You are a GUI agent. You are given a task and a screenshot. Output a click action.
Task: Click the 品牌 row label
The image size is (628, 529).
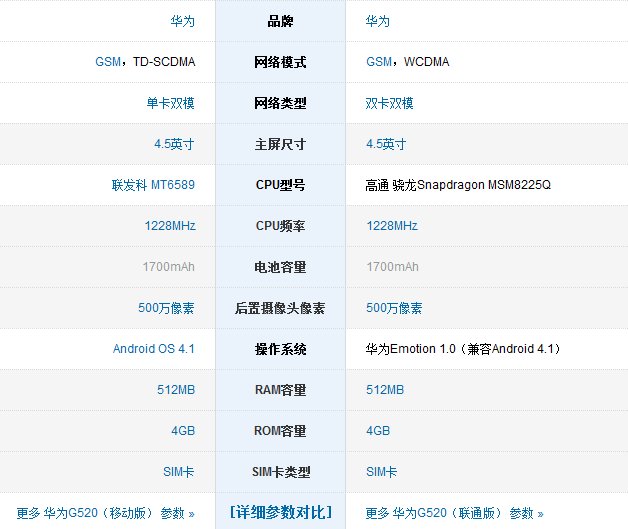[x=280, y=21]
